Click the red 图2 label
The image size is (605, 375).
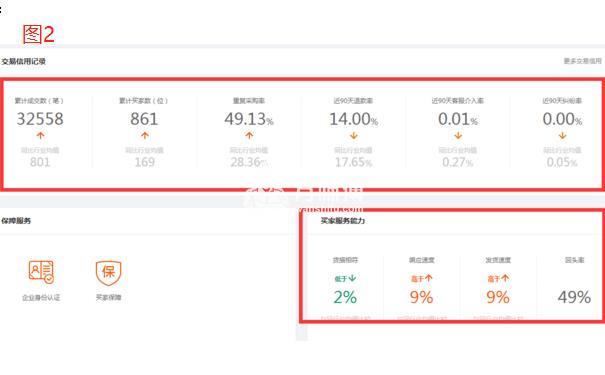click(39, 34)
